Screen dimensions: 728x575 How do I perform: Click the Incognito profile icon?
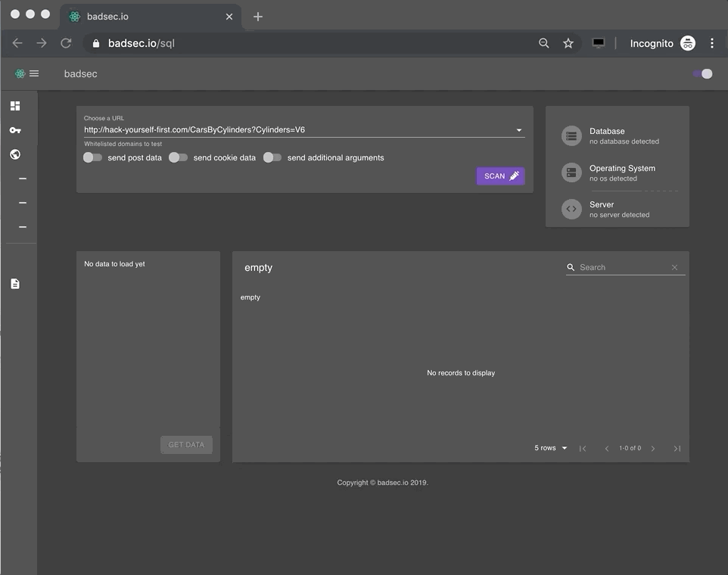(688, 43)
